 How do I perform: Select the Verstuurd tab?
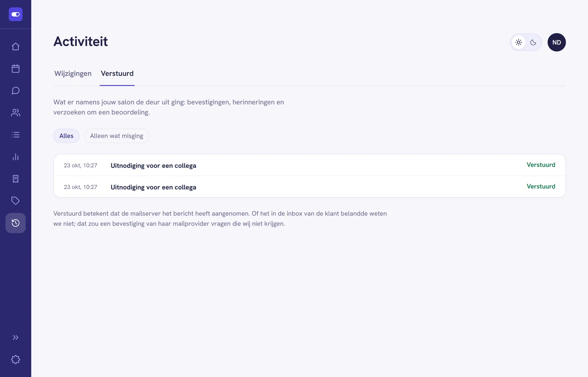pyautogui.click(x=117, y=74)
